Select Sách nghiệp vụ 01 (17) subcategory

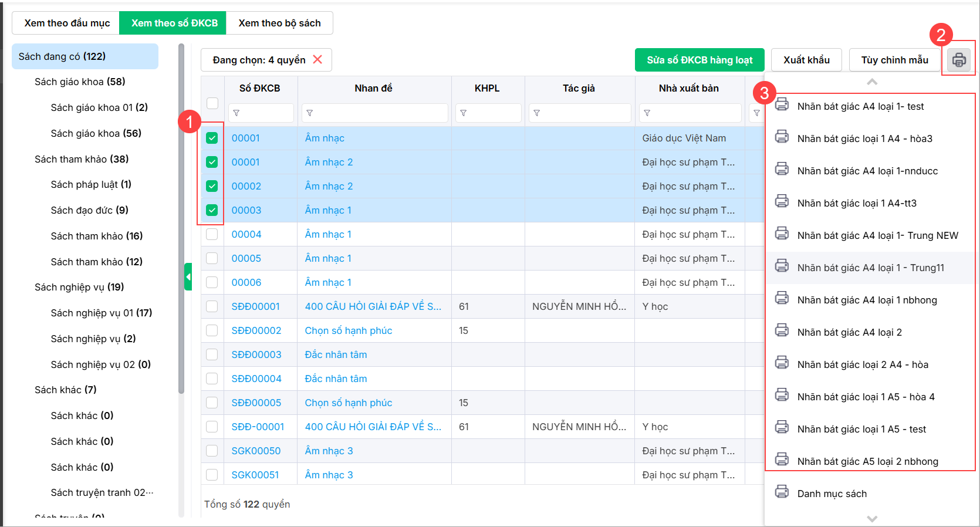click(102, 313)
